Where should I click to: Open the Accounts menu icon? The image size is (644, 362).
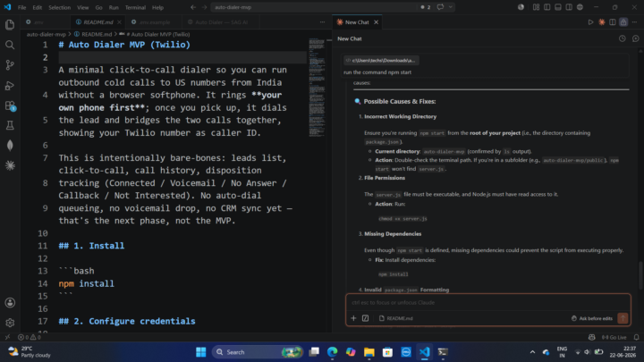click(10, 303)
